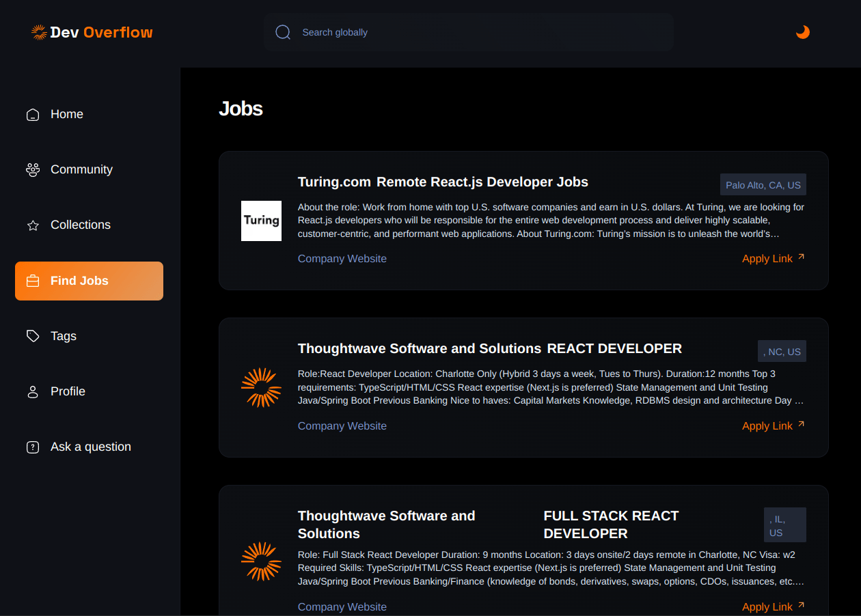Open Company Website for REACT DEVELOPER job

pos(342,426)
